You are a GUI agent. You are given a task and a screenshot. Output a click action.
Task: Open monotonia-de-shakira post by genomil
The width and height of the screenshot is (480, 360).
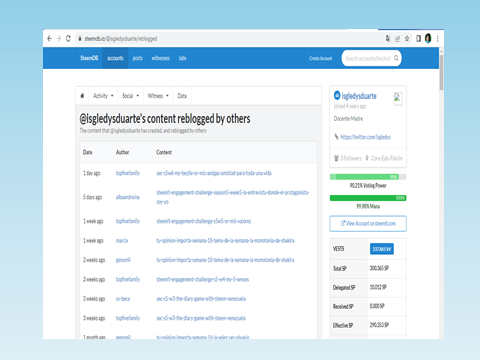(x=225, y=260)
